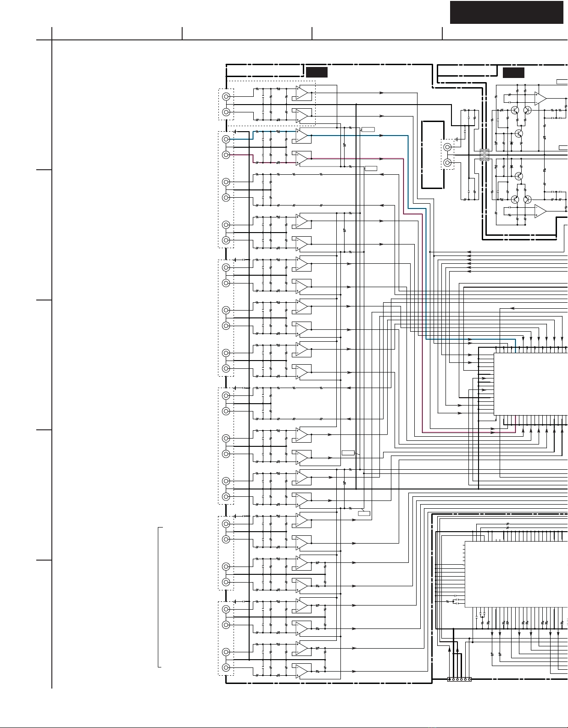Click the double three-pin connector between boards

pos(484,155)
